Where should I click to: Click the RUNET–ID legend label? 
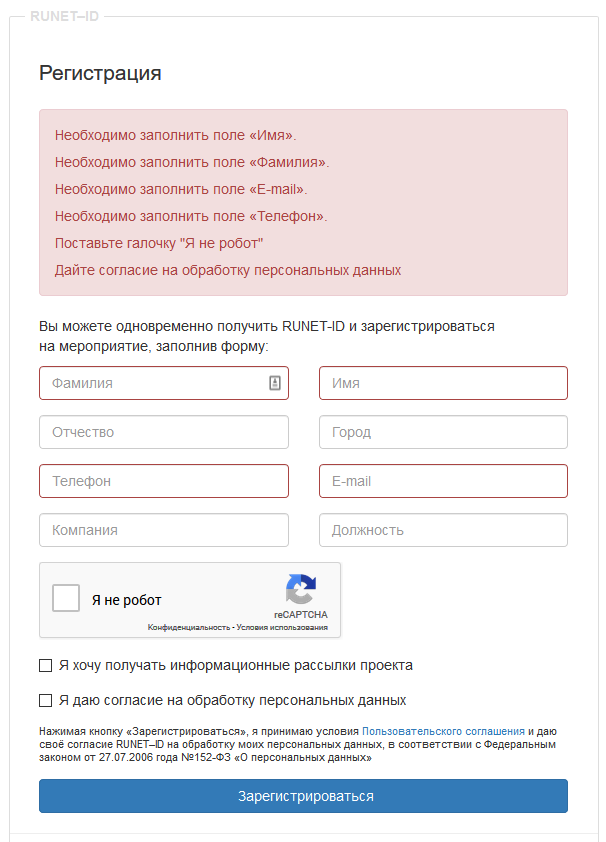pyautogui.click(x=65, y=16)
